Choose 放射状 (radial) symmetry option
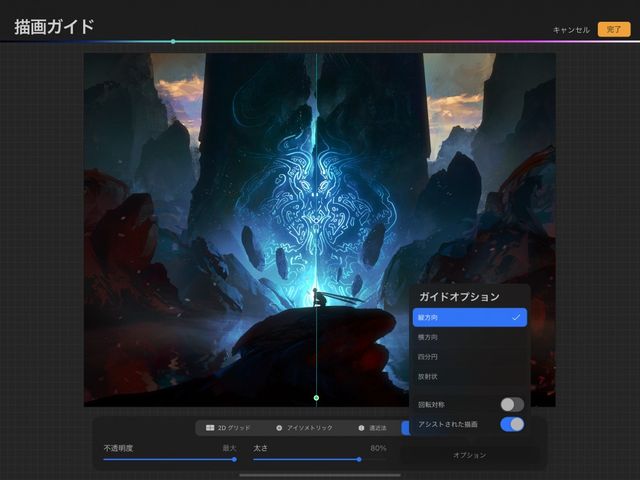The width and height of the screenshot is (640, 480). (x=469, y=376)
